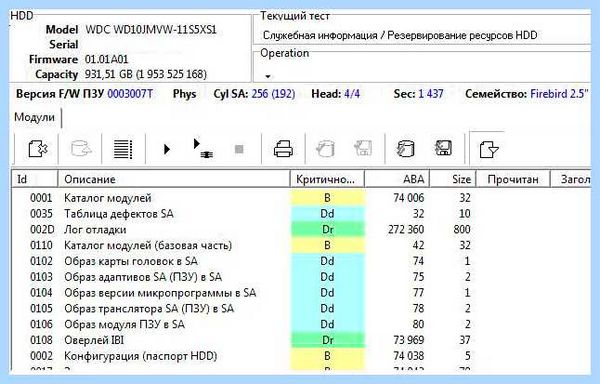Viewport: 600px width, 384px height.
Task: Click the Sec value 1 437
Action: tap(430, 94)
